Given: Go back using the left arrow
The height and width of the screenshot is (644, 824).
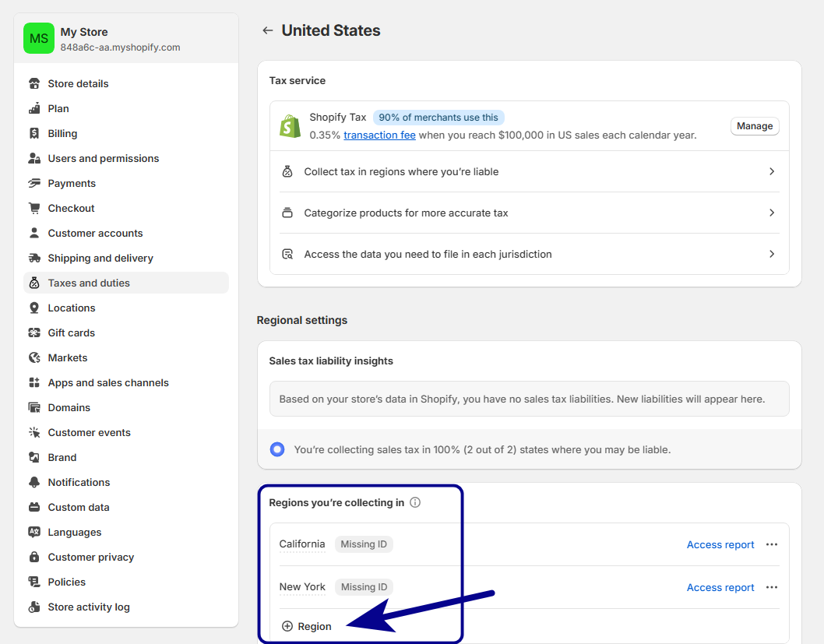Looking at the screenshot, I should tap(267, 30).
